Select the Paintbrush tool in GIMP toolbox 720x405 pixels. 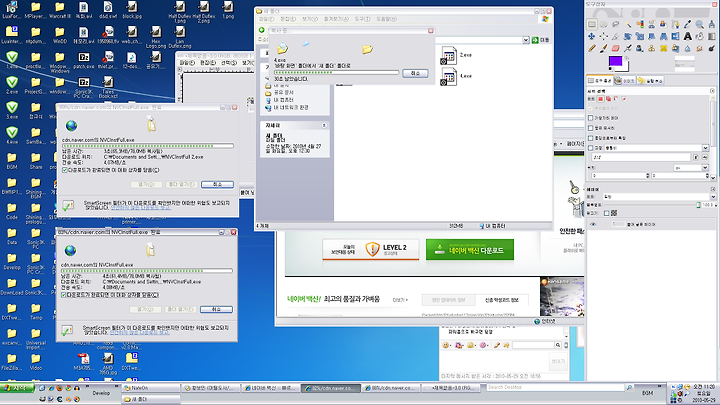point(604,48)
